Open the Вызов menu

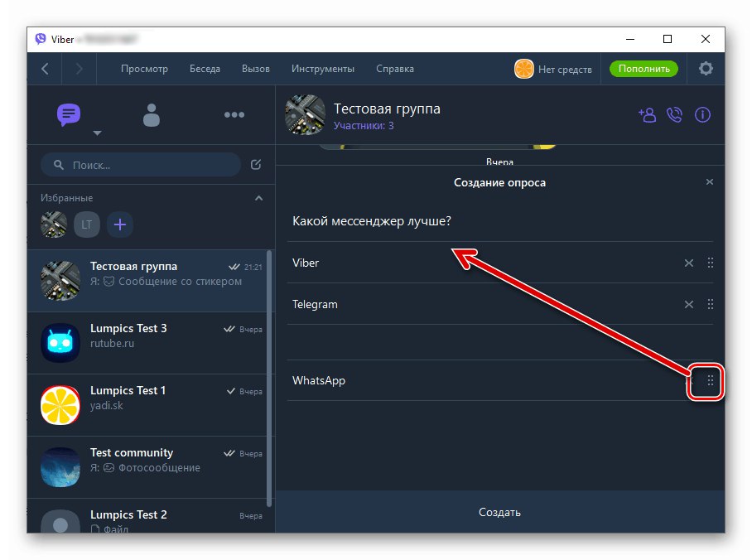[x=256, y=69]
